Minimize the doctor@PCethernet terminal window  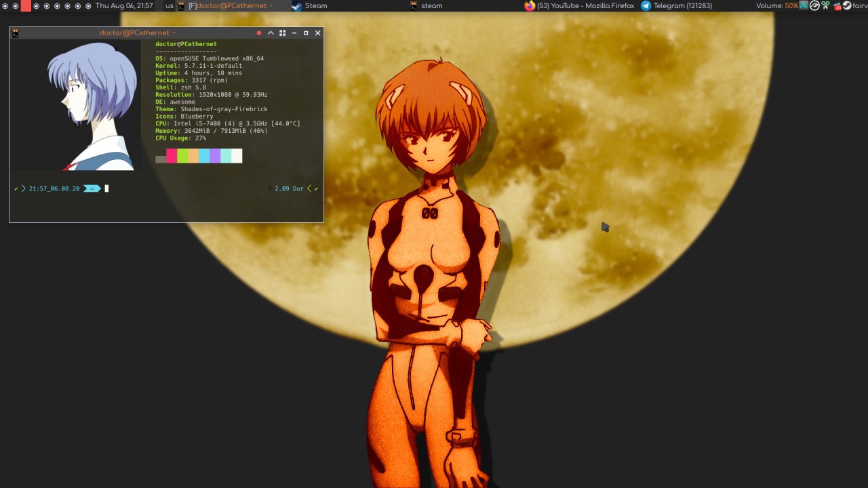(x=294, y=33)
